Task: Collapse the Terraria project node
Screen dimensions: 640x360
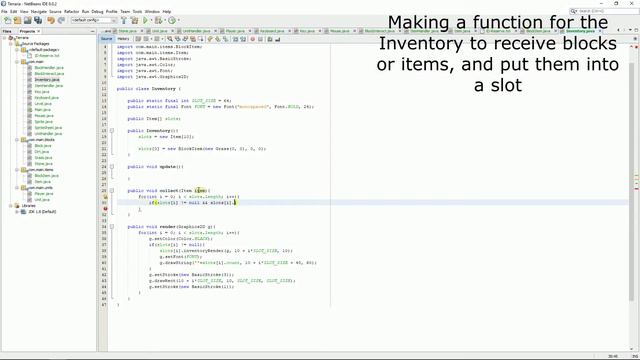Action: 4,38
